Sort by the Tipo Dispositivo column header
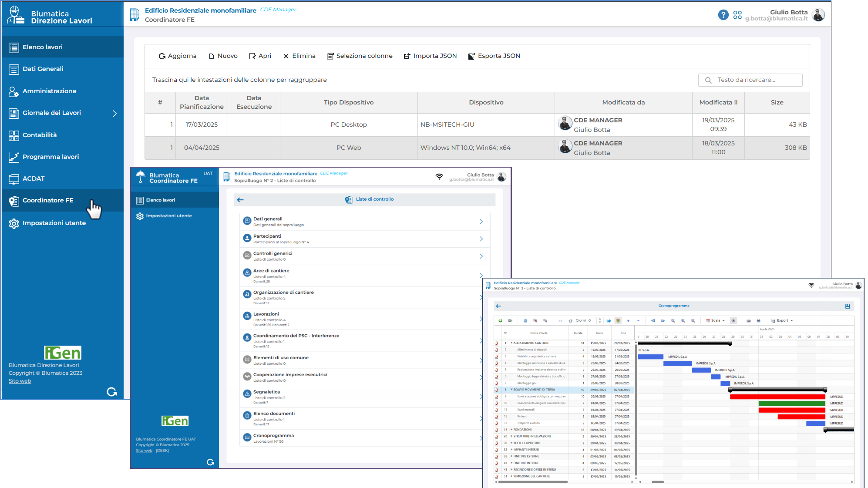The image size is (868, 488). point(349,103)
